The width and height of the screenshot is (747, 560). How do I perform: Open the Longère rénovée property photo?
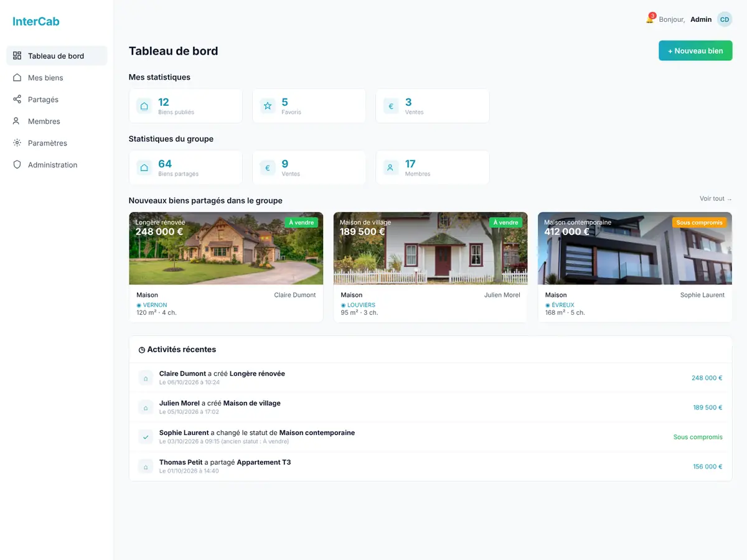tap(226, 248)
